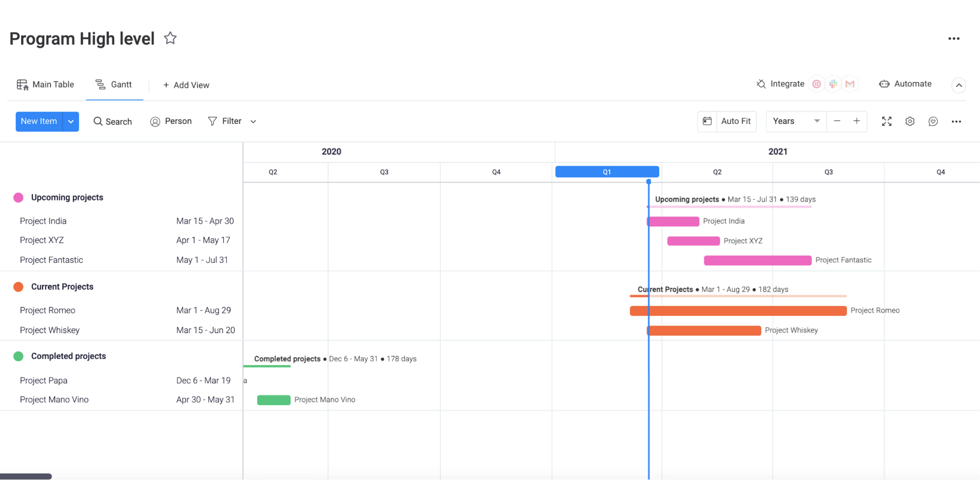Open the Integrate panel

pyautogui.click(x=780, y=84)
